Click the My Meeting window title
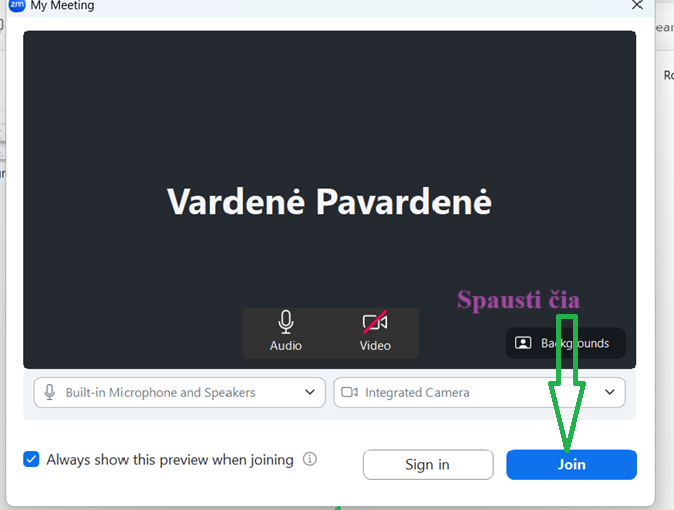 pos(62,6)
